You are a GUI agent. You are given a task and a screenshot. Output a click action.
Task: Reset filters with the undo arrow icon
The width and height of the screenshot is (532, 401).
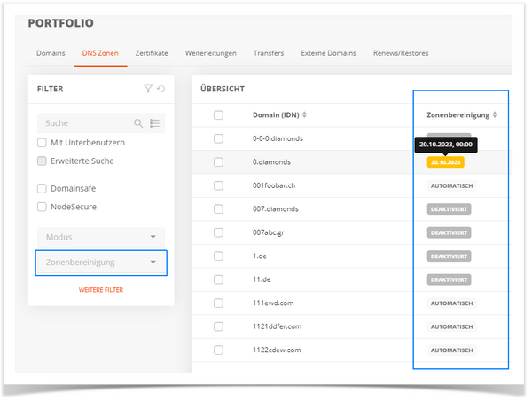tap(161, 89)
